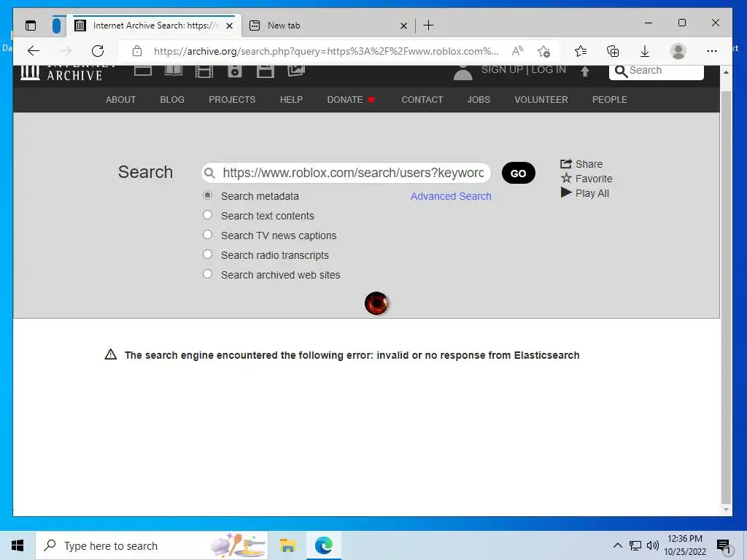Open the Web (Wayback) media icon
Image resolution: width=747 pixels, height=560 pixels.
click(143, 71)
